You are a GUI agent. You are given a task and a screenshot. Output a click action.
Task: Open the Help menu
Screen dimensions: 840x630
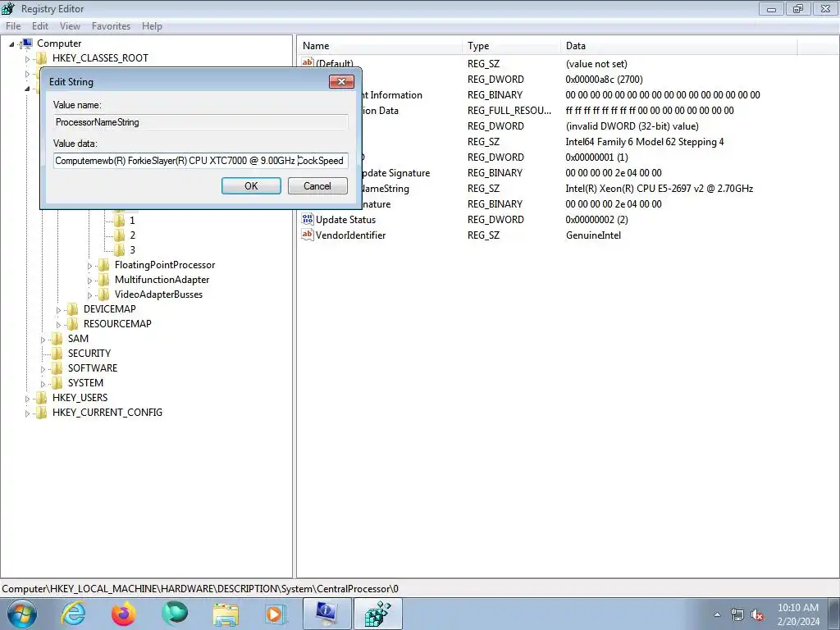[x=152, y=25]
